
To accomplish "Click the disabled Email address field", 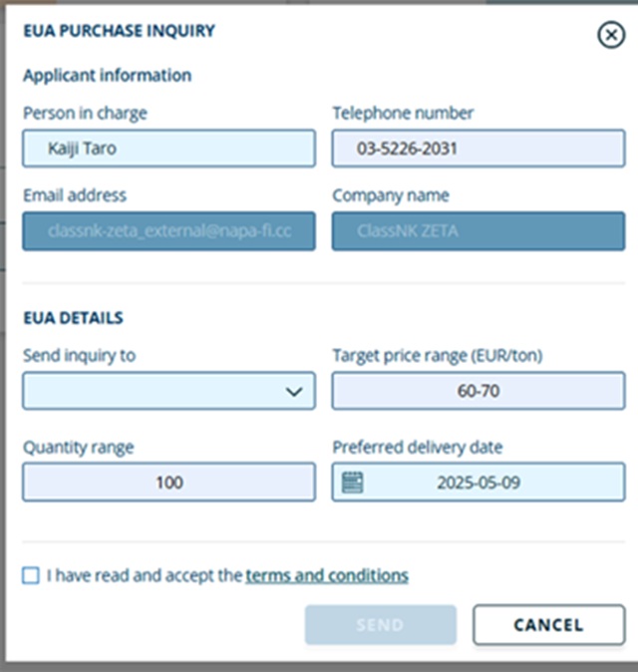I will (x=169, y=231).
